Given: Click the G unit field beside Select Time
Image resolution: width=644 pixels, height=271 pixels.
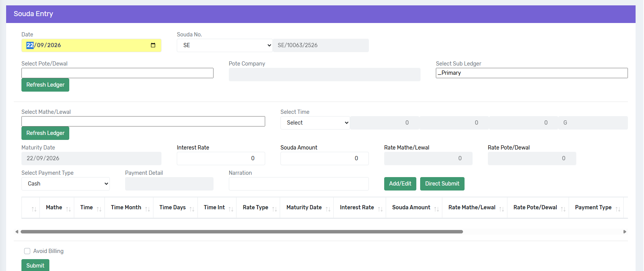Looking at the screenshot, I should pyautogui.click(x=593, y=123).
